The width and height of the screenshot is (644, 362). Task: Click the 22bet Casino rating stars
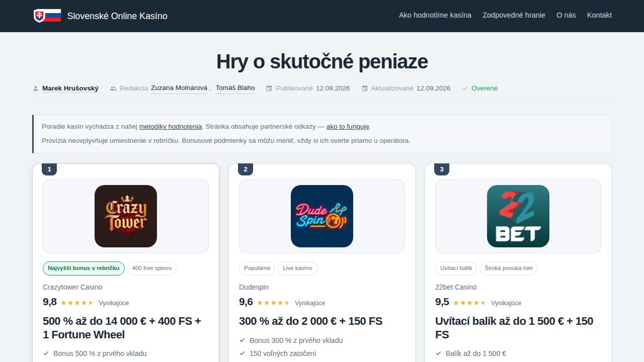click(x=469, y=303)
